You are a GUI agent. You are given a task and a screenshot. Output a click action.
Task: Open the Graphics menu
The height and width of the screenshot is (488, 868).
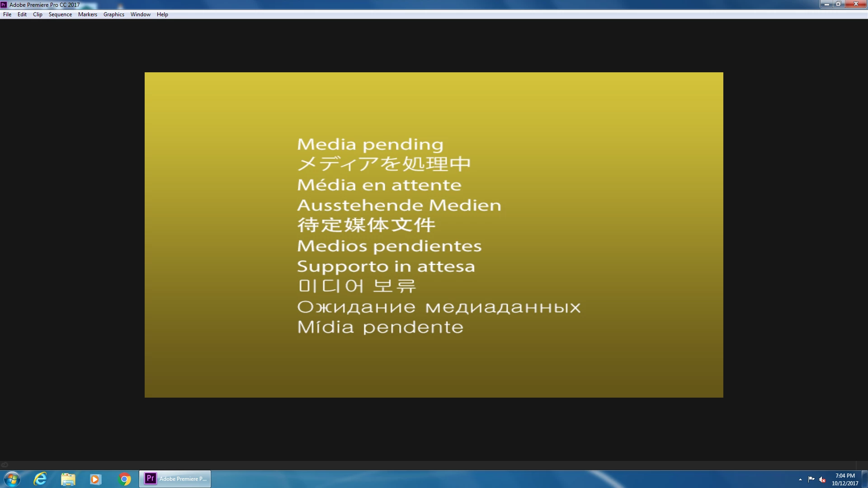tap(113, 14)
